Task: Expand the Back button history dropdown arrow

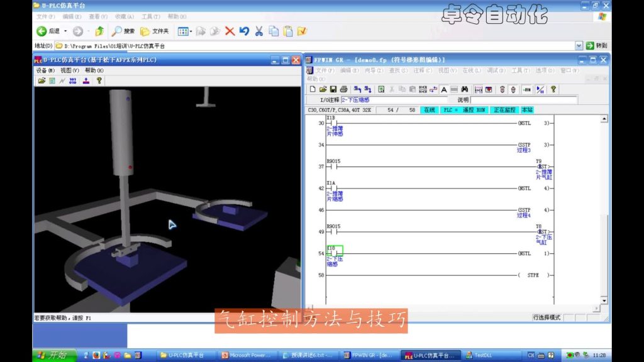Action: click(x=65, y=31)
